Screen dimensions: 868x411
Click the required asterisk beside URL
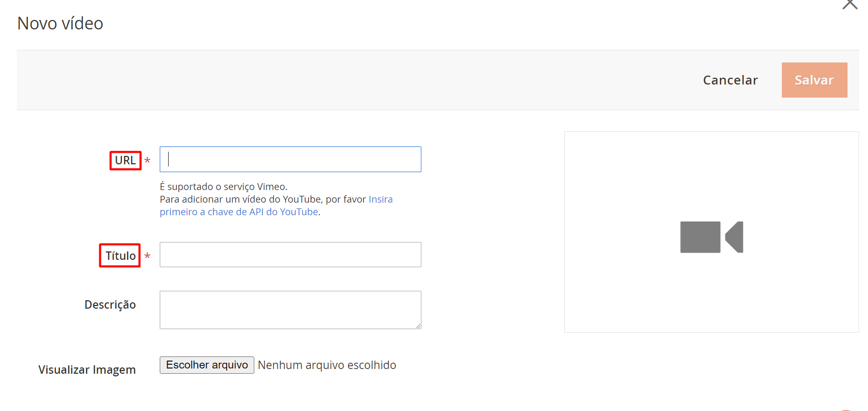point(148,161)
